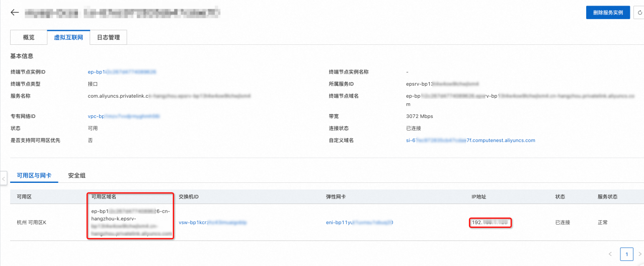The height and width of the screenshot is (266, 644).
Task: Click the 删除服务实例 button
Action: pyautogui.click(x=608, y=13)
